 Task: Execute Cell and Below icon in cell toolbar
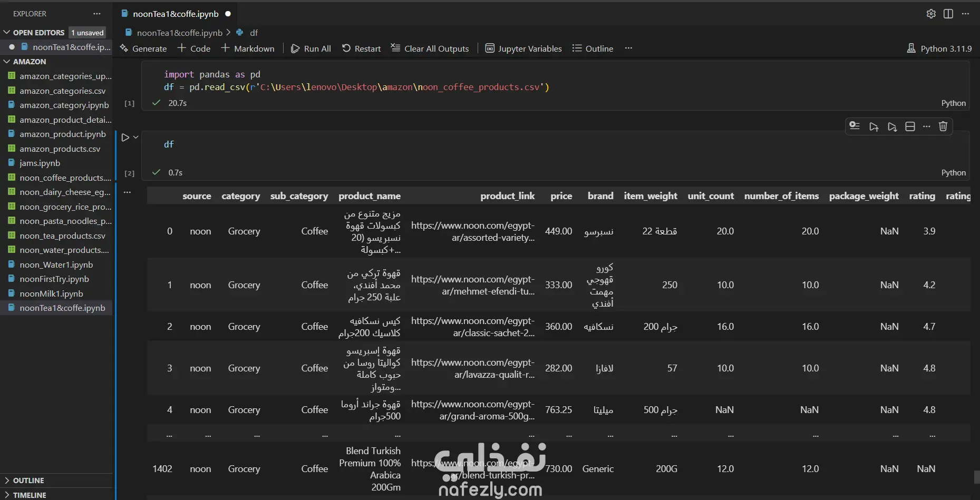coord(892,126)
